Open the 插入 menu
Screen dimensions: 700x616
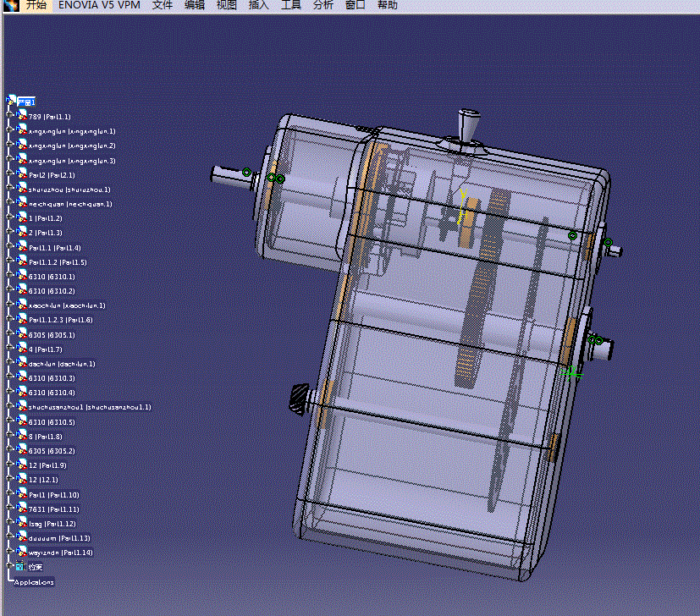258,5
